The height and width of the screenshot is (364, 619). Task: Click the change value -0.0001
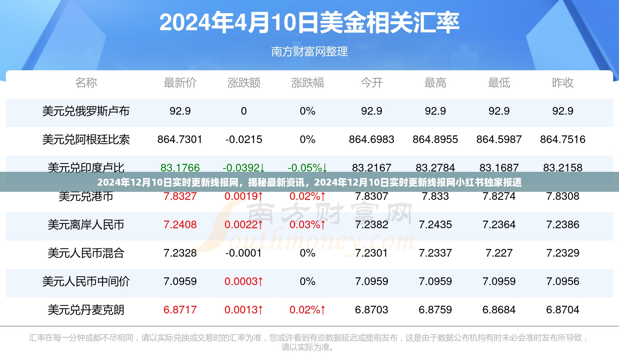pos(244,253)
